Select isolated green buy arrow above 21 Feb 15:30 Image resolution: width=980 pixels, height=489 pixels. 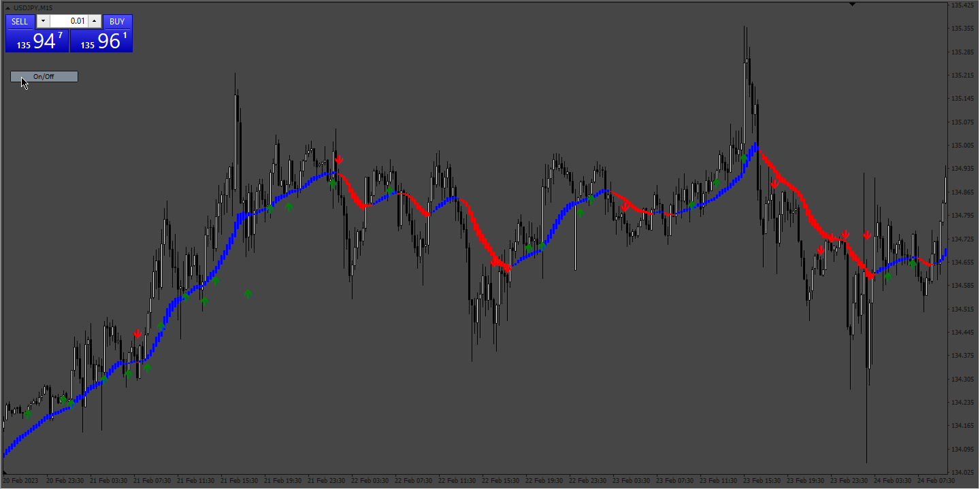pyautogui.click(x=248, y=294)
